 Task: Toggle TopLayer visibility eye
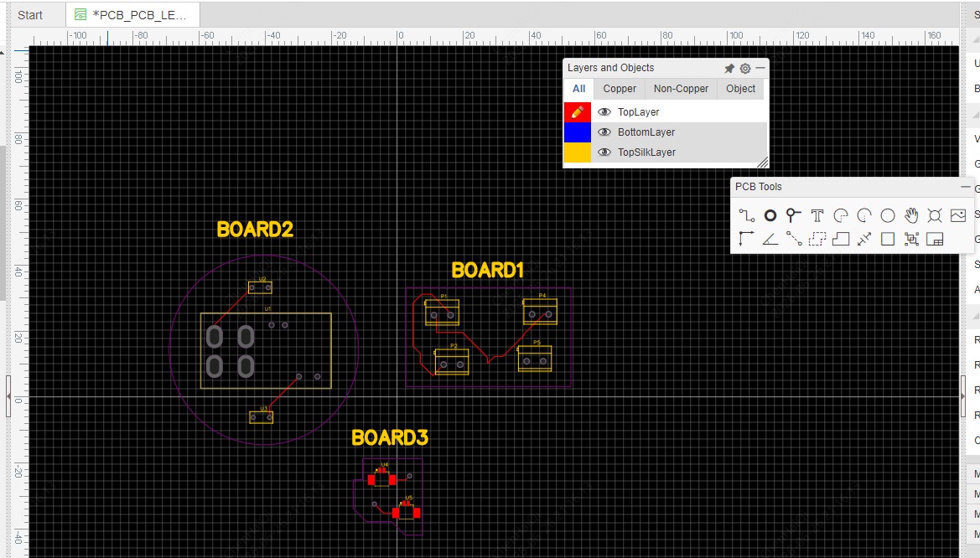pos(604,111)
